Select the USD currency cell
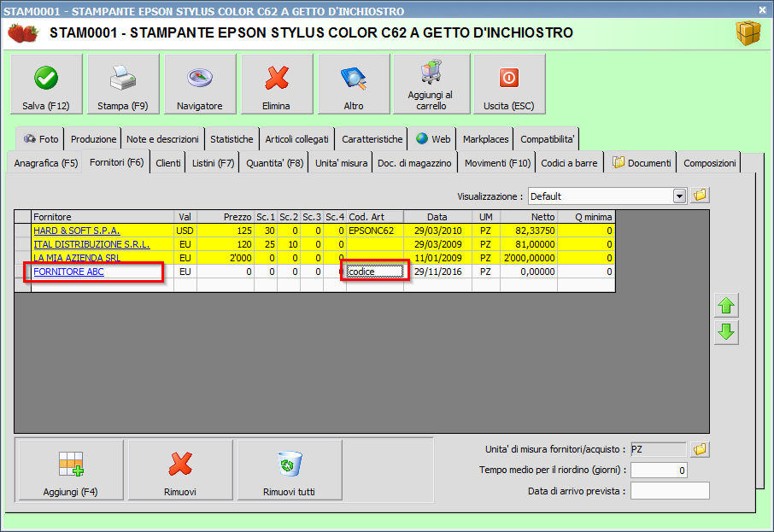Image resolution: width=774 pixels, height=532 pixels. tap(185, 231)
